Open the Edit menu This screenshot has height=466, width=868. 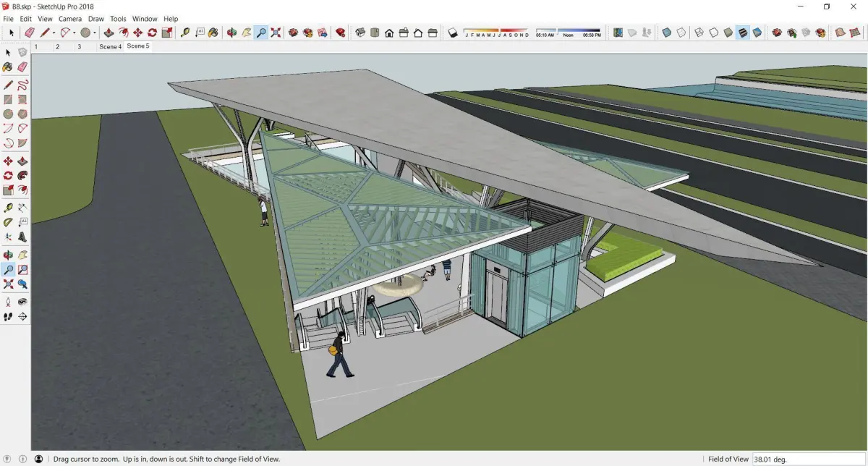click(x=25, y=19)
